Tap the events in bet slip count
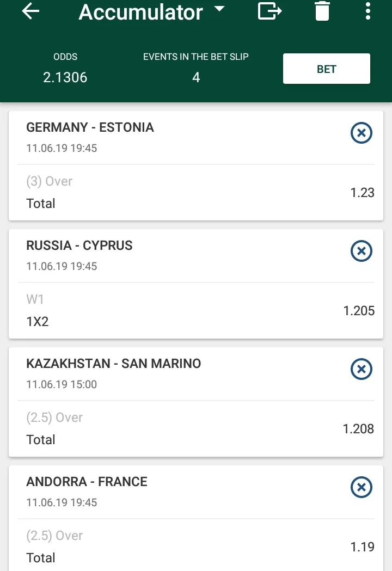Viewport: 392px width, 571px height. click(x=196, y=77)
